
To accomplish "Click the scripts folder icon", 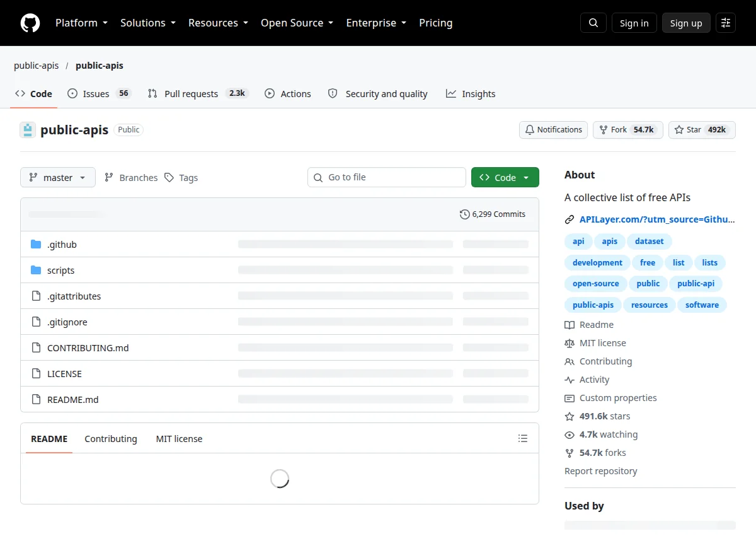I will pos(36,270).
